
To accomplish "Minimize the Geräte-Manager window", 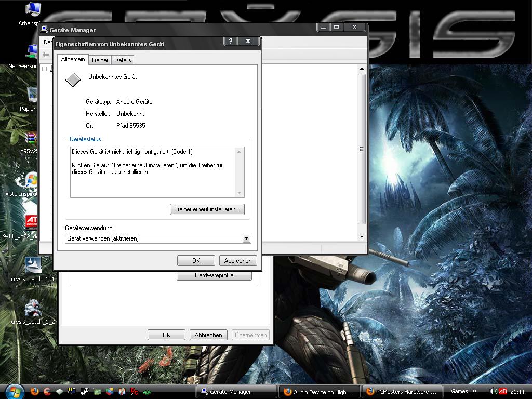I will pyautogui.click(x=324, y=27).
